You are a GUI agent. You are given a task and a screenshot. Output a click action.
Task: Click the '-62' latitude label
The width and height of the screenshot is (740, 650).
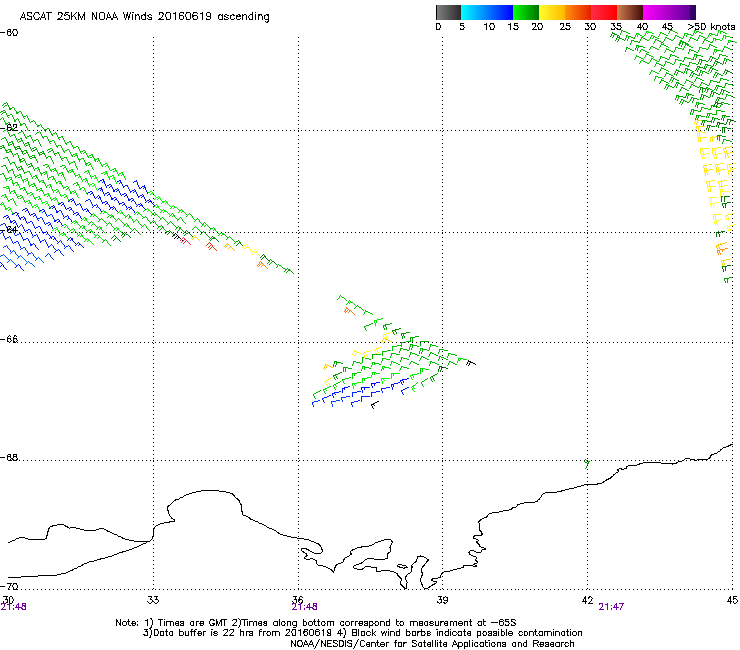[x=9, y=127]
